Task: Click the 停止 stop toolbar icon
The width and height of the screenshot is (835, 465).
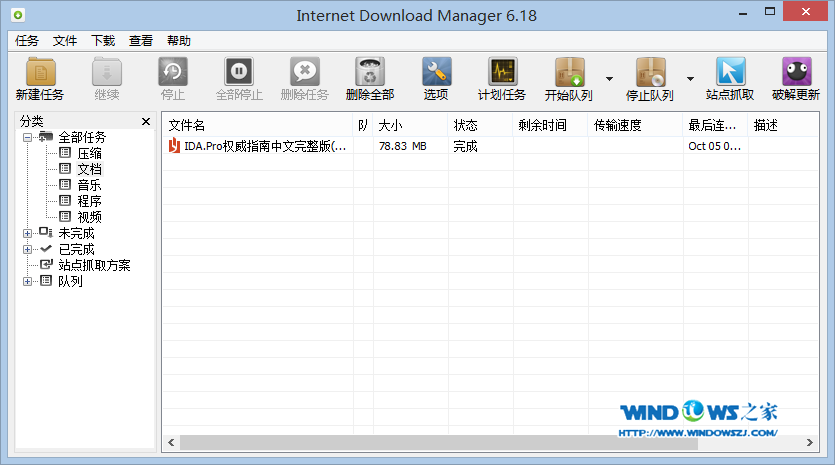Action: point(173,72)
